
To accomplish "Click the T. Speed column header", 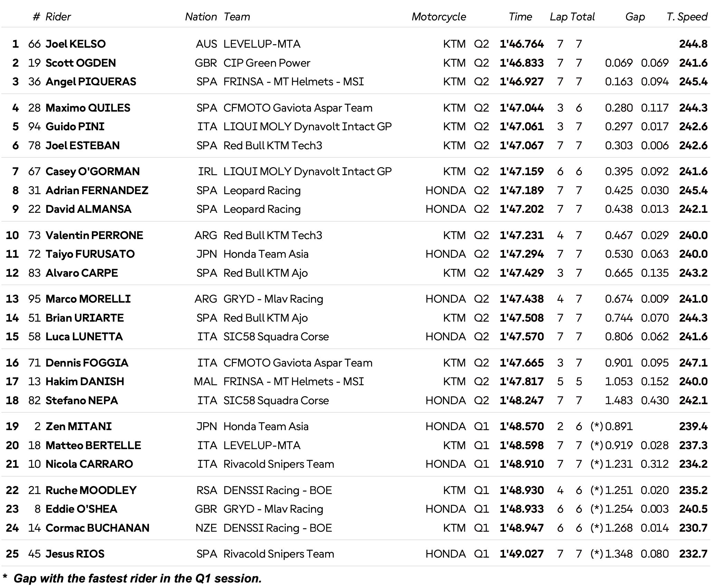I will [686, 17].
